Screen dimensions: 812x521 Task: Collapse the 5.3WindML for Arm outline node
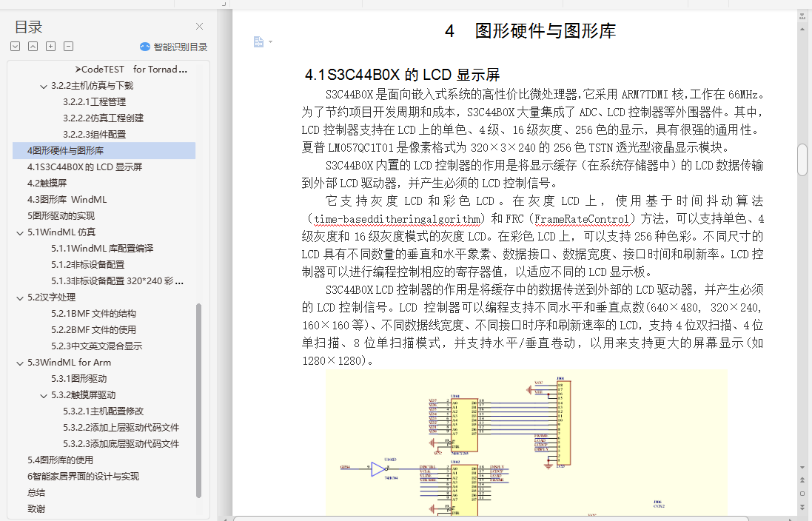click(20, 363)
